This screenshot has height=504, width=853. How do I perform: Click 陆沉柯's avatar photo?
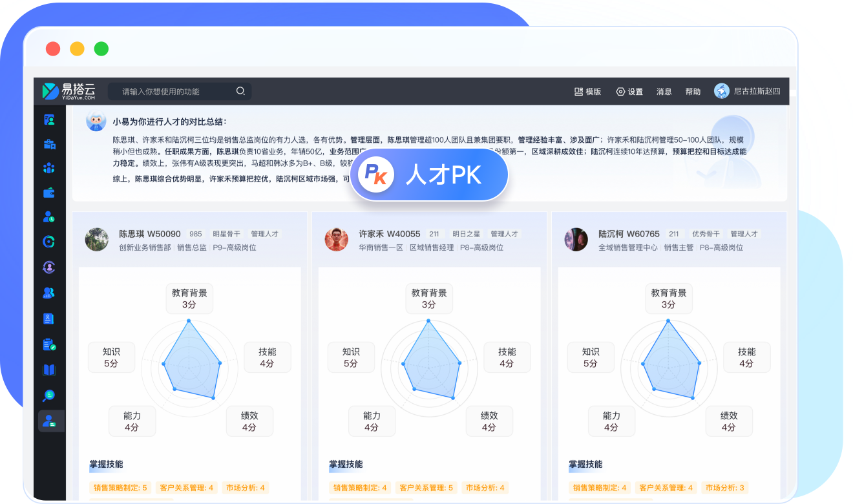[576, 239]
